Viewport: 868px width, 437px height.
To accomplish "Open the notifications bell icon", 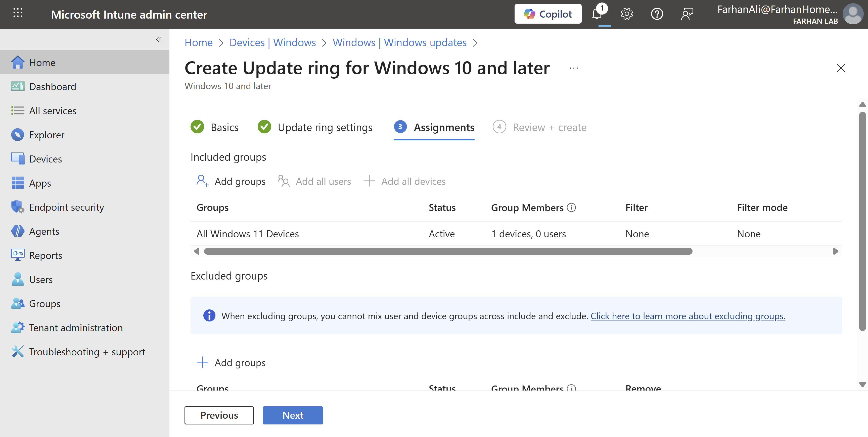I will [x=597, y=14].
